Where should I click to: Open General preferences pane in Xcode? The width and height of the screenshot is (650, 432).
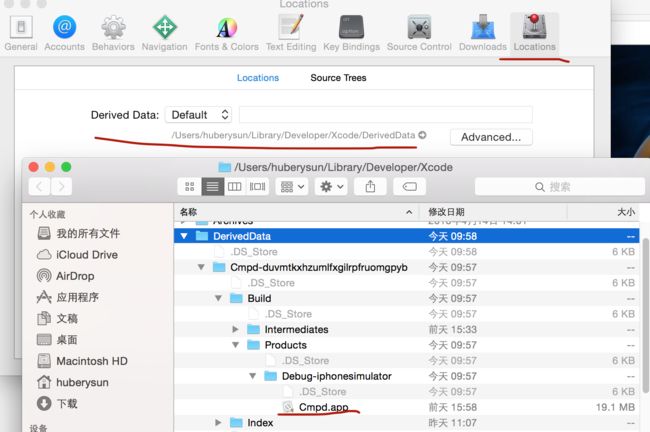(21, 33)
